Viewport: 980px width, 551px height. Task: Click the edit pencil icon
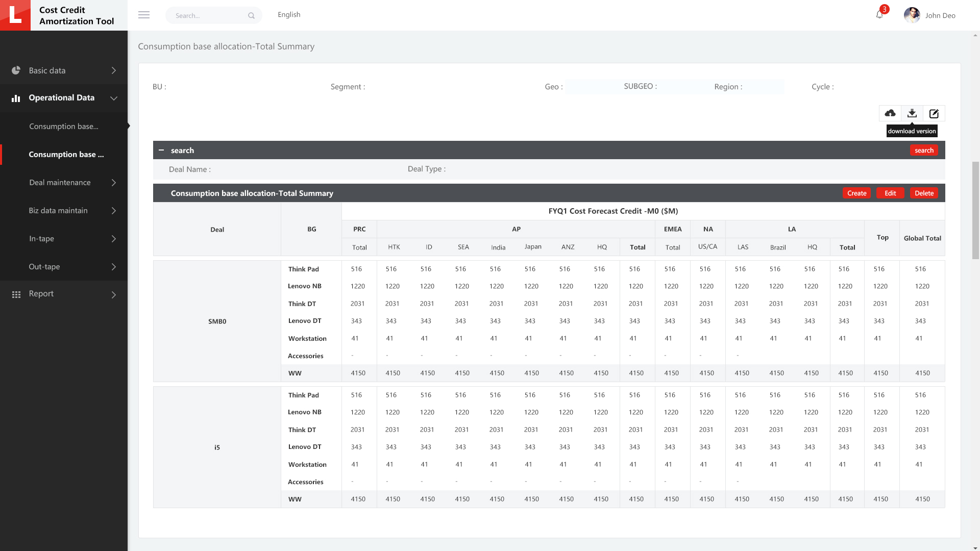pyautogui.click(x=934, y=113)
